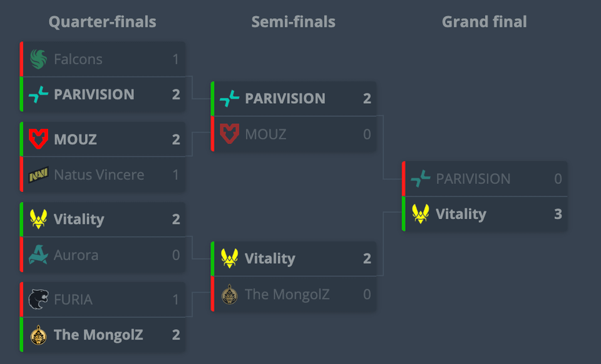The width and height of the screenshot is (601, 364).
Task: Open Vitality team link in semi-finals
Action: click(x=270, y=259)
